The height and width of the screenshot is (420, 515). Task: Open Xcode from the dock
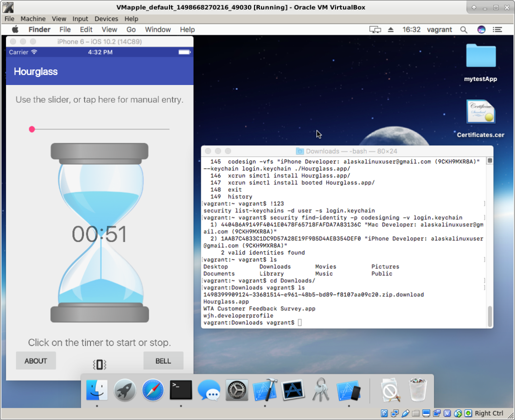[x=265, y=390]
